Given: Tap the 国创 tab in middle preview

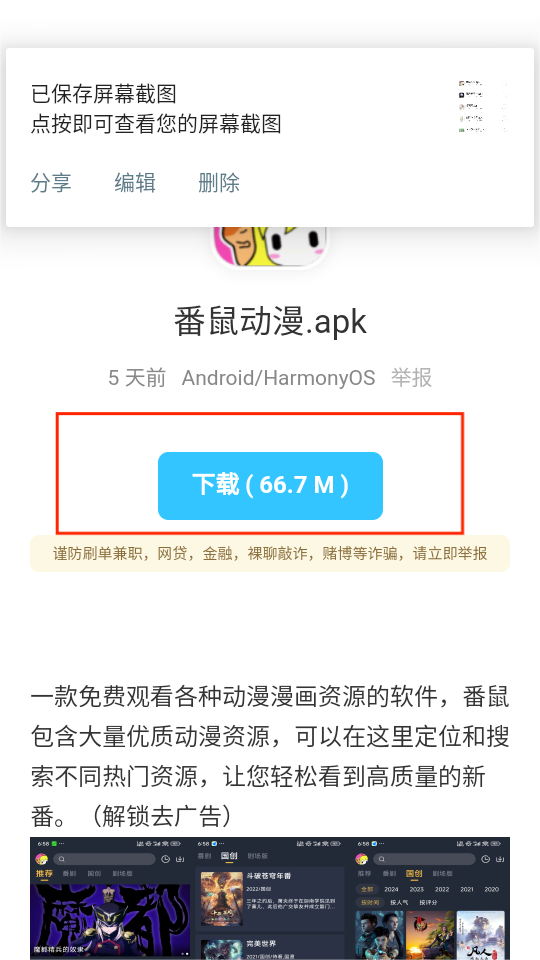Looking at the screenshot, I should pos(229,856).
